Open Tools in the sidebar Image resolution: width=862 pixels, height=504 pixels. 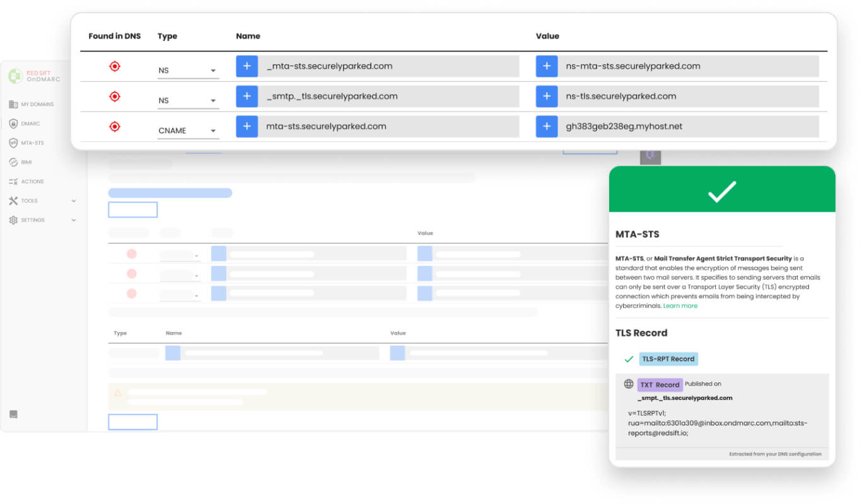(23, 201)
